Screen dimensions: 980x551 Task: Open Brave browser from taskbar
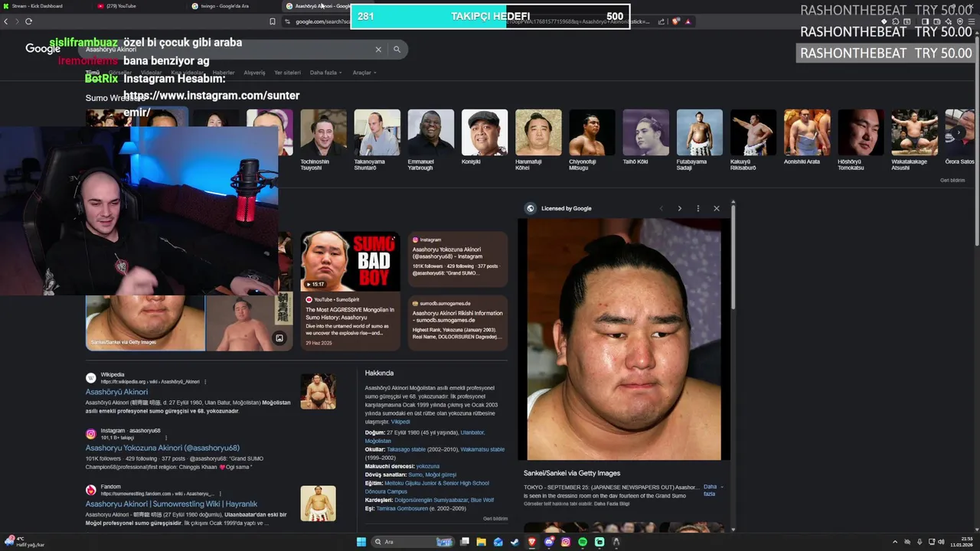[532, 542]
